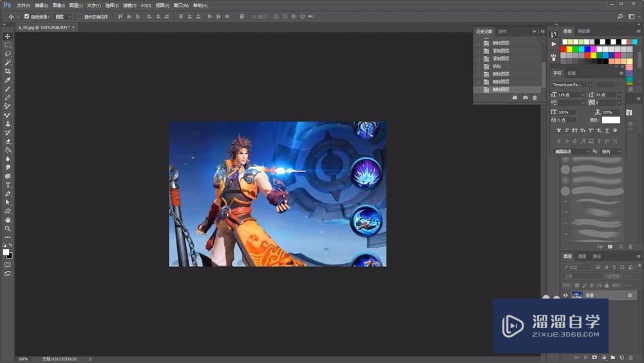Screen dimensions: 644x363
Task: Open the 滤镜(T) menu
Action: click(131, 5)
